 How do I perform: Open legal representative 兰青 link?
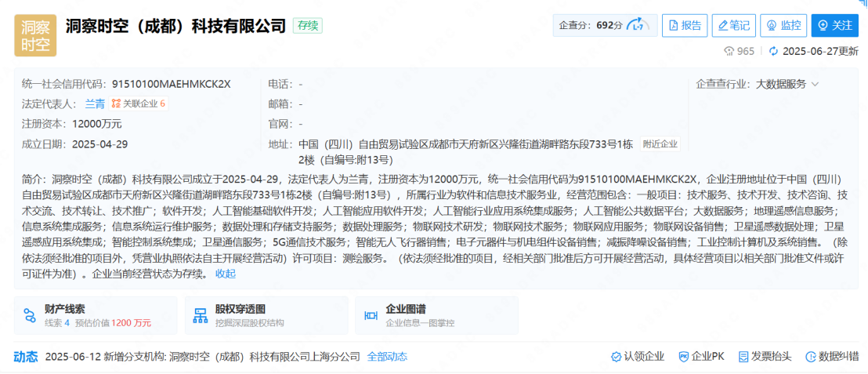pos(95,103)
